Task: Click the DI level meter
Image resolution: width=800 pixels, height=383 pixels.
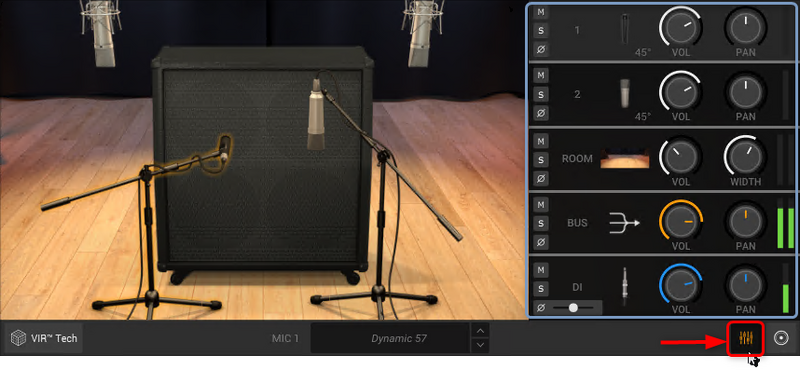Action: pyautogui.click(x=785, y=288)
